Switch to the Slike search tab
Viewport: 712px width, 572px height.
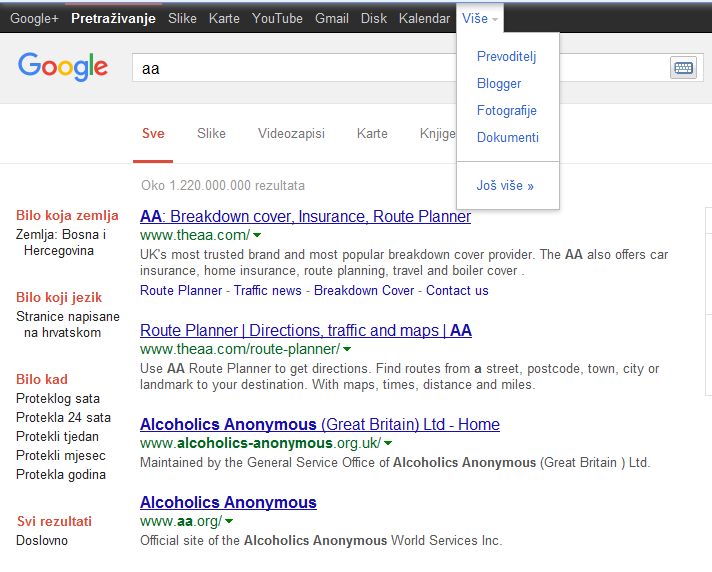(211, 133)
